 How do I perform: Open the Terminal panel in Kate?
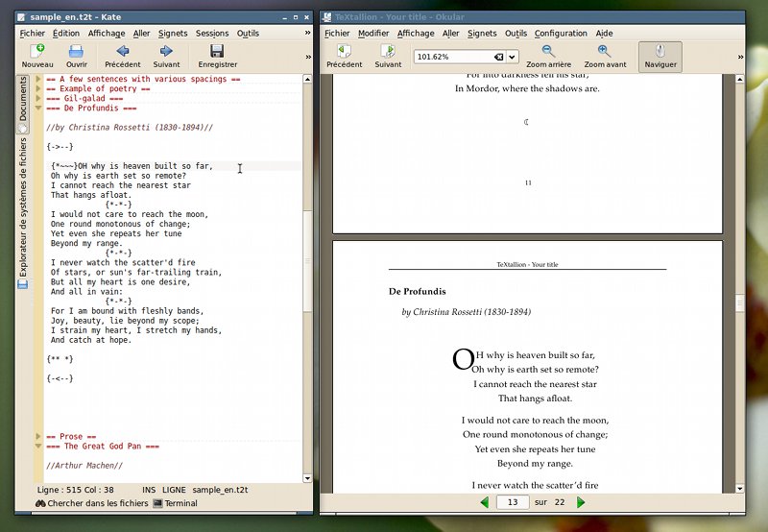[176, 503]
